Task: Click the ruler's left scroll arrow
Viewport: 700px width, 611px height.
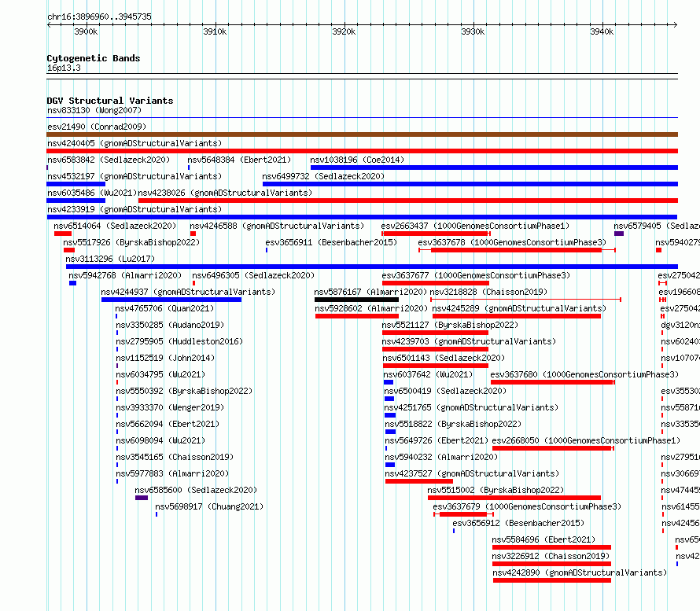Action: click(49, 24)
